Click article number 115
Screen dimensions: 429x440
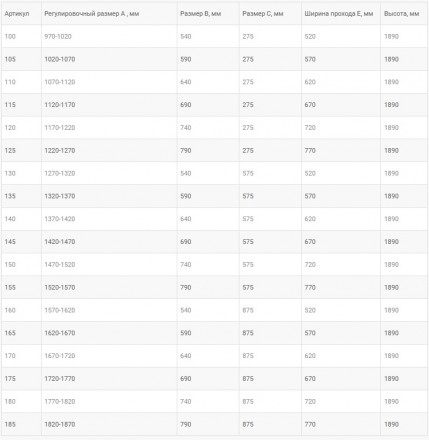click(x=10, y=105)
